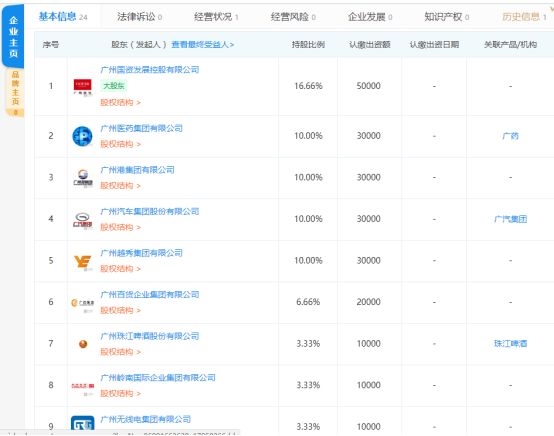Click the 序号 column header
Viewport: 554px width, 436px height.
(51, 45)
